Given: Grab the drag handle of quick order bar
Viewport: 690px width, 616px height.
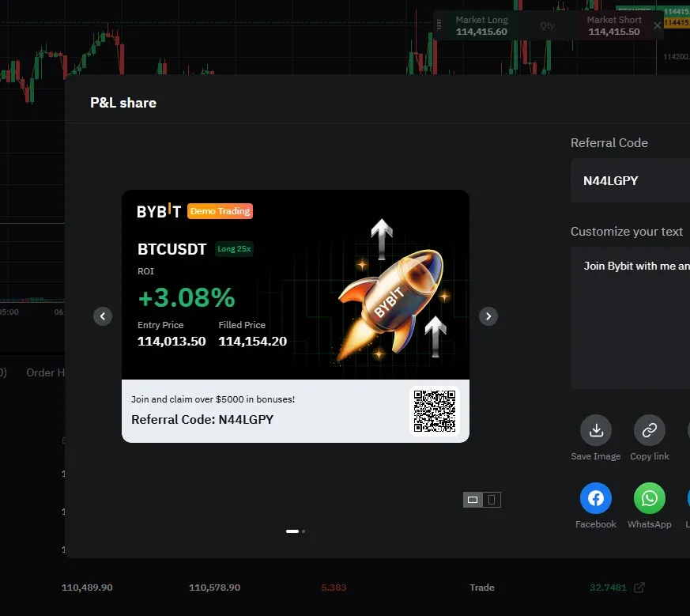Looking at the screenshot, I should (439, 25).
